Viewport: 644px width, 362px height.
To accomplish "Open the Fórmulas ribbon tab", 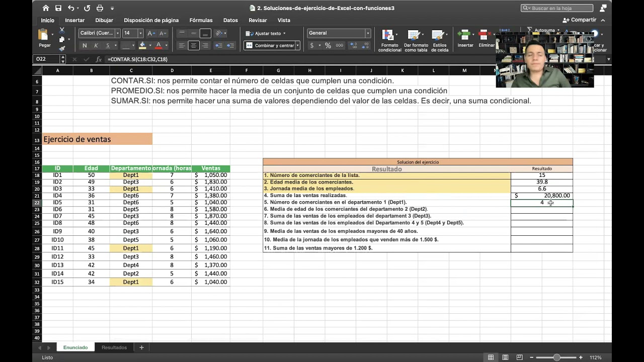I will (201, 20).
